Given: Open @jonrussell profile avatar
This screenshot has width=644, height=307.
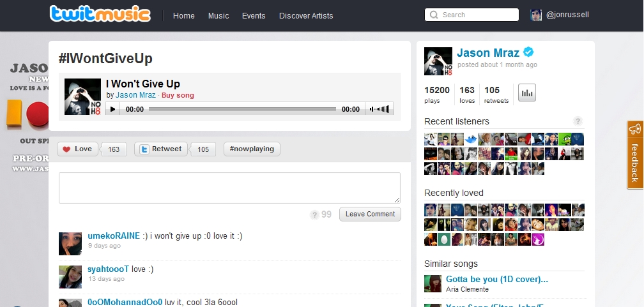Looking at the screenshot, I should click(536, 15).
